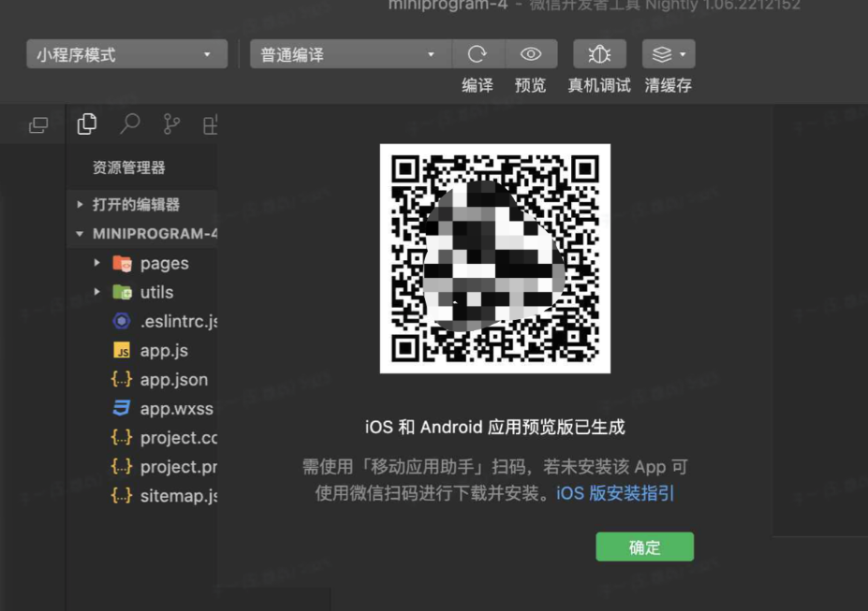Open the search magnifier icon
This screenshot has width=868, height=611.
(x=130, y=124)
